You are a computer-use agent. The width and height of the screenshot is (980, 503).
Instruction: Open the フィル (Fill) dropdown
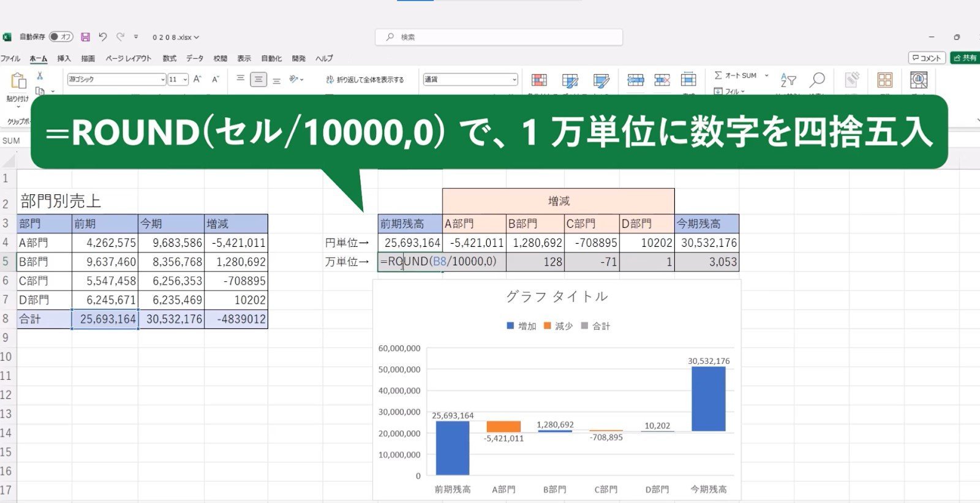729,91
